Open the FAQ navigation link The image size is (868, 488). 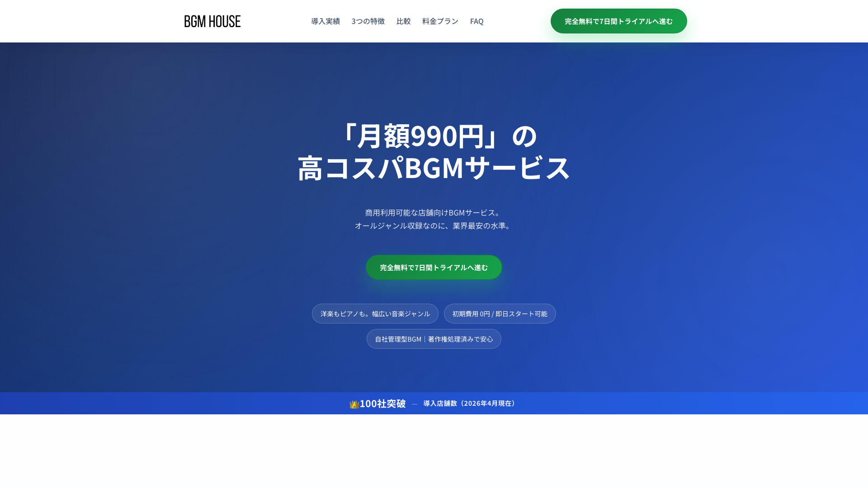coord(476,21)
